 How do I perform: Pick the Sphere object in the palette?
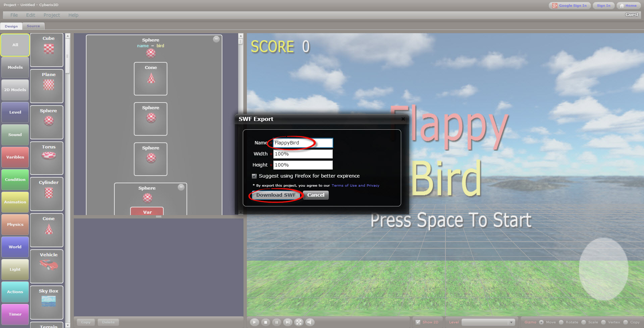coord(47,122)
